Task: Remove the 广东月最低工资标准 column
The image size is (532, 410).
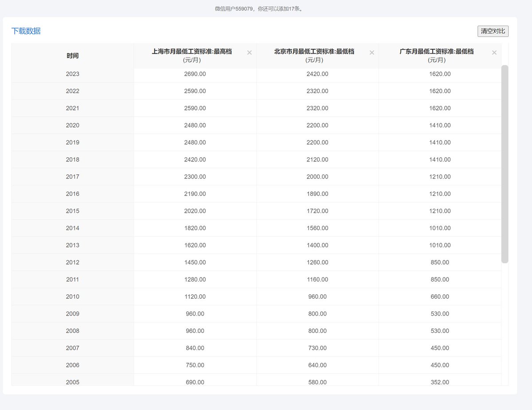Action: 494,53
